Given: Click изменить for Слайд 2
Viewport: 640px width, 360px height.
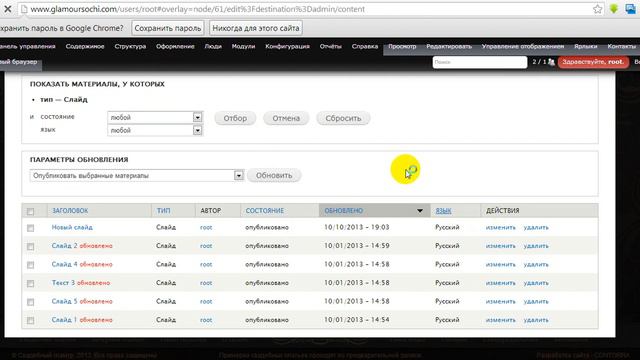Looking at the screenshot, I should [501, 246].
